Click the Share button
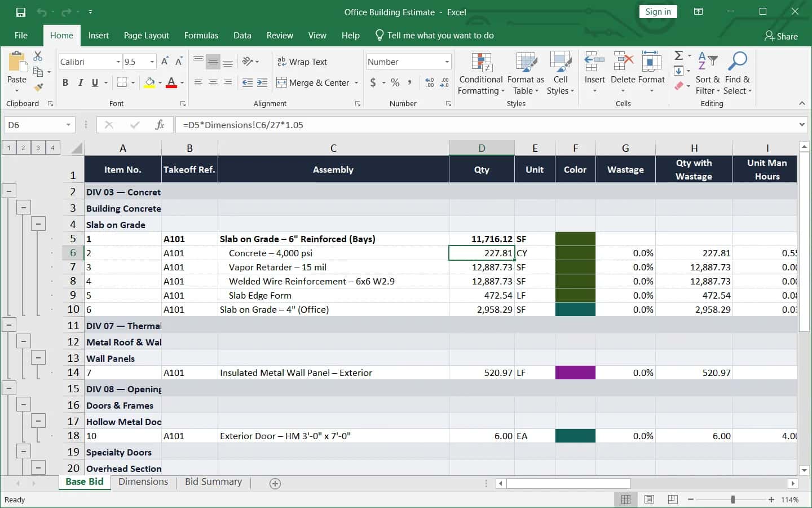Screen dimensions: 812x508 click(781, 36)
